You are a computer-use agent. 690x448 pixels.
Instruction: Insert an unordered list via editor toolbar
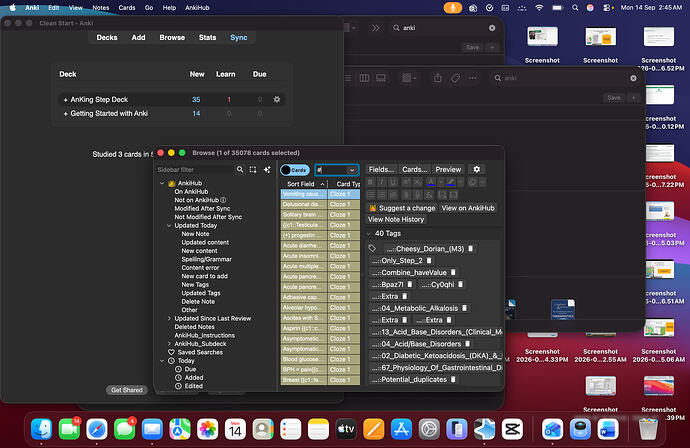pyautogui.click(x=371, y=195)
